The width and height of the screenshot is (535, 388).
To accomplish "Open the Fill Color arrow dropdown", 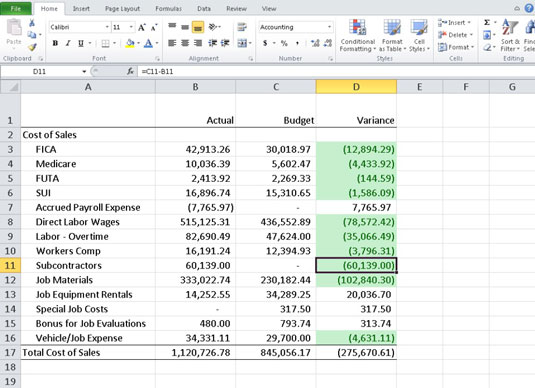I will [x=139, y=43].
